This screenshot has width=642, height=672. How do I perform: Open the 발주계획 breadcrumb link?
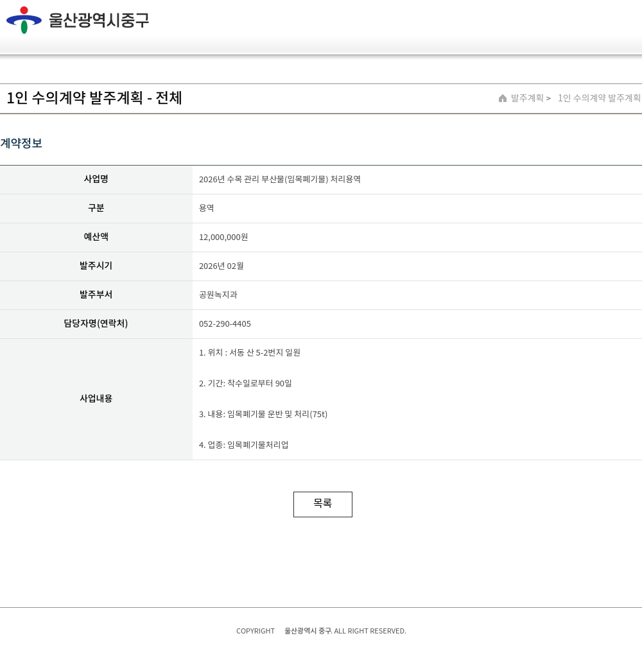click(526, 98)
